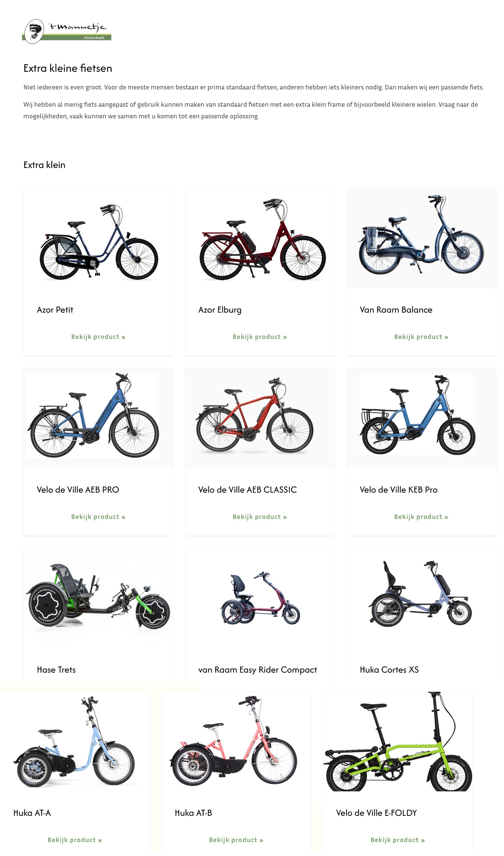The image size is (504, 856).
Task: Select the light blue Huka AT-A tricycle photo
Action: click(75, 741)
